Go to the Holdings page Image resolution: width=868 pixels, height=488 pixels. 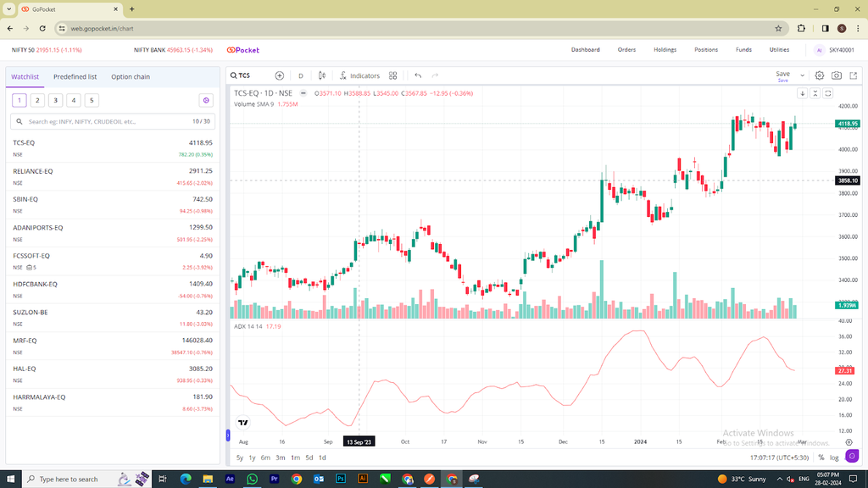tap(665, 50)
